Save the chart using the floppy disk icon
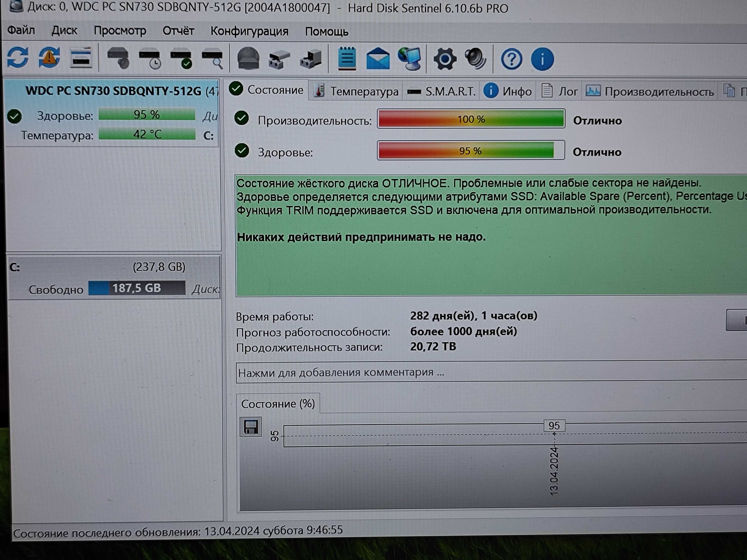The width and height of the screenshot is (747, 560). tap(251, 427)
